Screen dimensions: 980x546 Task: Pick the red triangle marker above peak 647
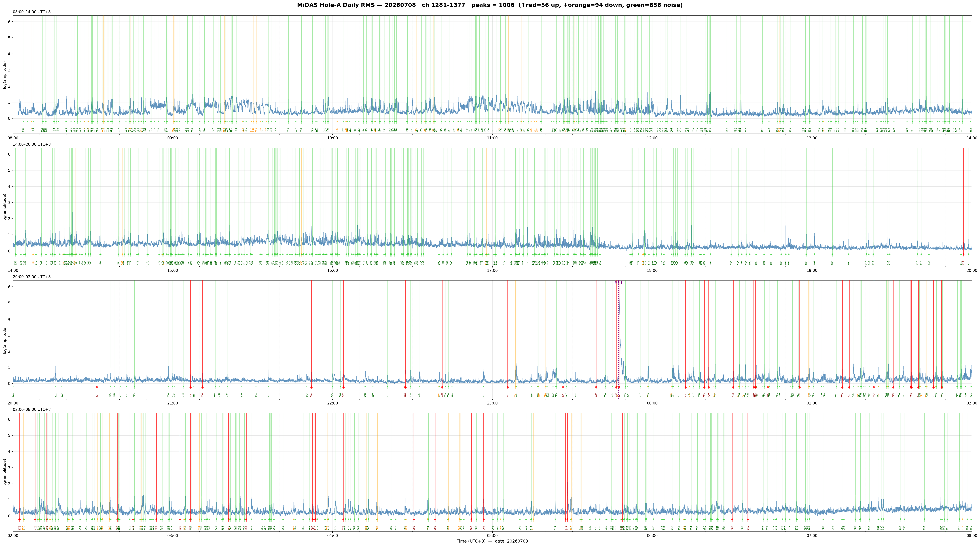tap(344, 387)
